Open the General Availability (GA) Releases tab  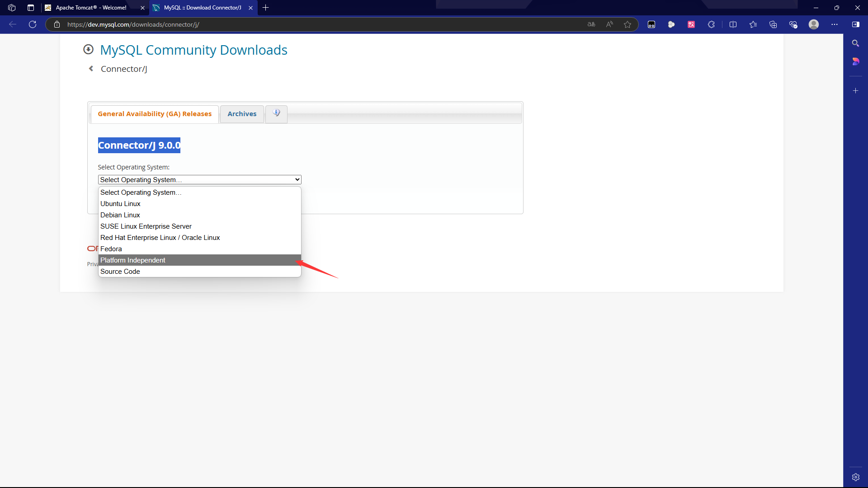(x=155, y=114)
